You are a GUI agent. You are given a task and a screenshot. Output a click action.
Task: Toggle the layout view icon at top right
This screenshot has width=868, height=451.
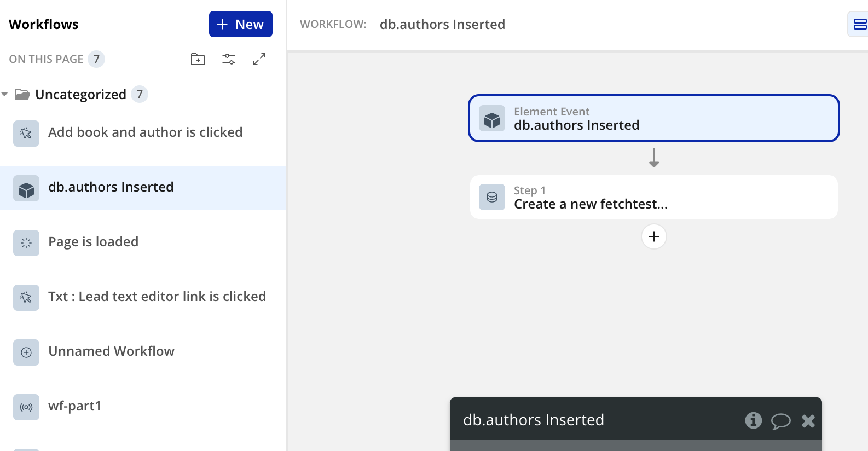[x=859, y=24]
